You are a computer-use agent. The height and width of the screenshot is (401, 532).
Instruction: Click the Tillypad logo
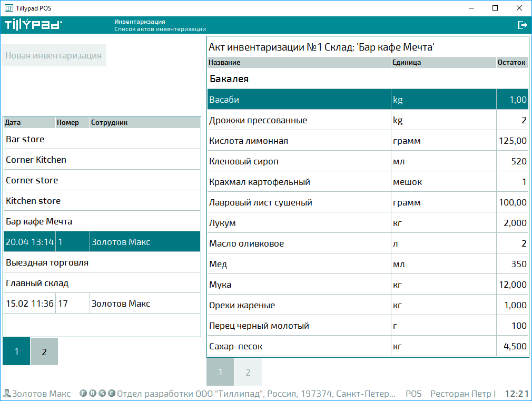pyautogui.click(x=33, y=25)
